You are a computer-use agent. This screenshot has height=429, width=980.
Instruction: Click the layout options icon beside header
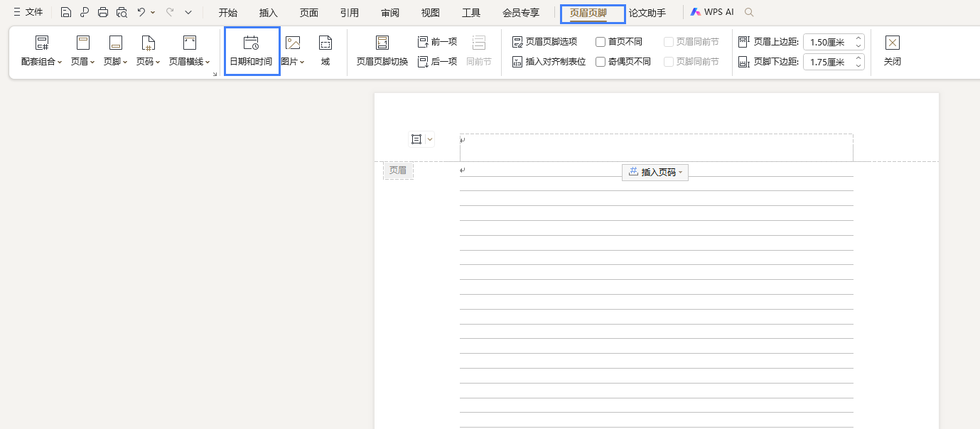[416, 139]
